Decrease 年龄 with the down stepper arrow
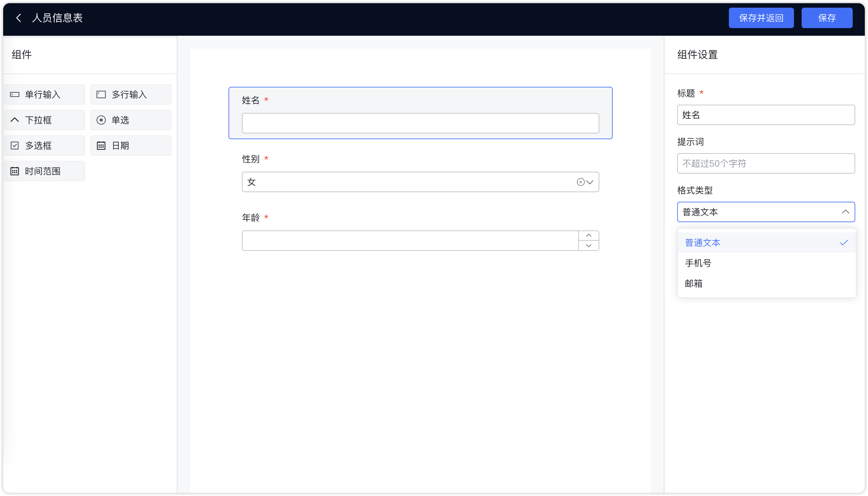868x496 pixels. coord(588,246)
